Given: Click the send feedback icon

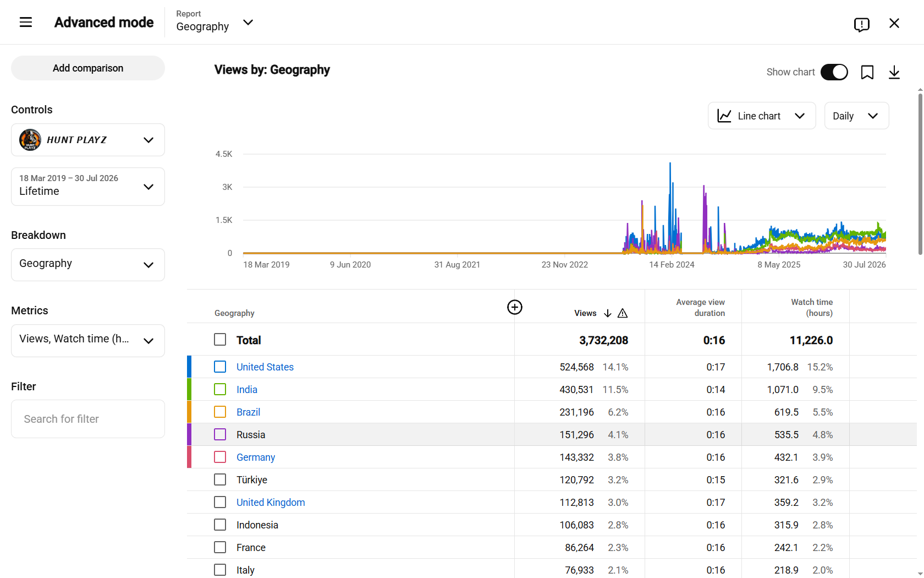Looking at the screenshot, I should pyautogui.click(x=861, y=24).
